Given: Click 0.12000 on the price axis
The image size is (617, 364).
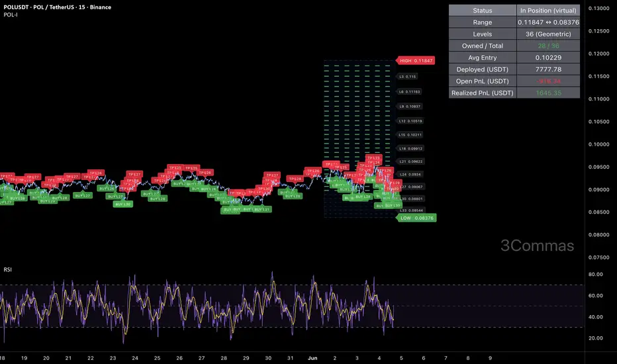Looking at the screenshot, I should (x=599, y=54).
